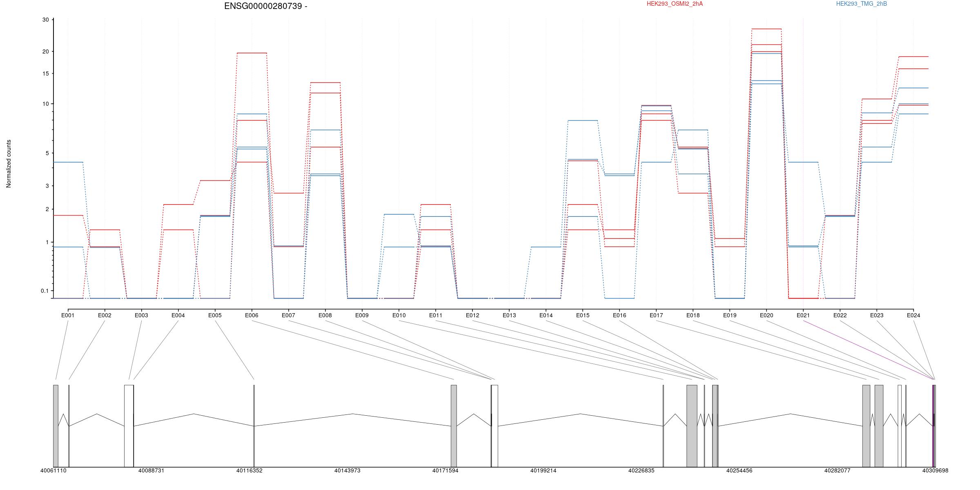The image size is (980, 490).
Task: Click exon label E013
Action: pyautogui.click(x=509, y=315)
